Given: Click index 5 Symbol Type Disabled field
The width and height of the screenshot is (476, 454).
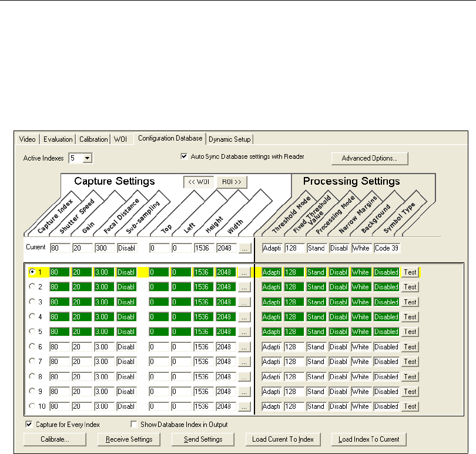Looking at the screenshot, I should point(386,332).
